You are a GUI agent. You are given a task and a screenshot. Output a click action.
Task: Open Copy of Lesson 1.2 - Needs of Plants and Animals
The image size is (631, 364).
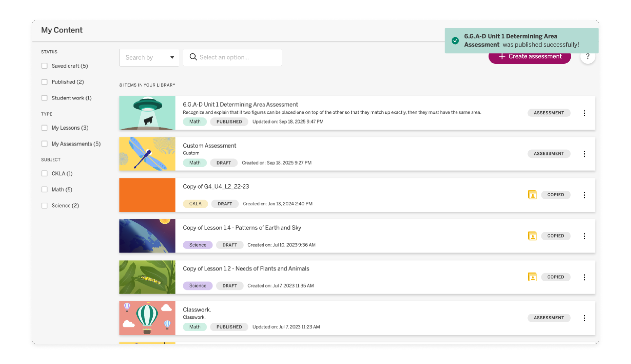tap(246, 268)
